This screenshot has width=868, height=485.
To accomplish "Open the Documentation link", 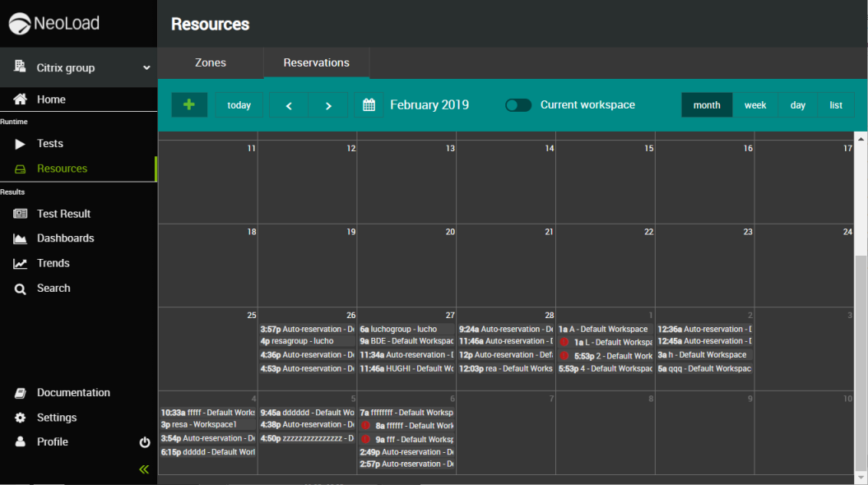I will (73, 393).
